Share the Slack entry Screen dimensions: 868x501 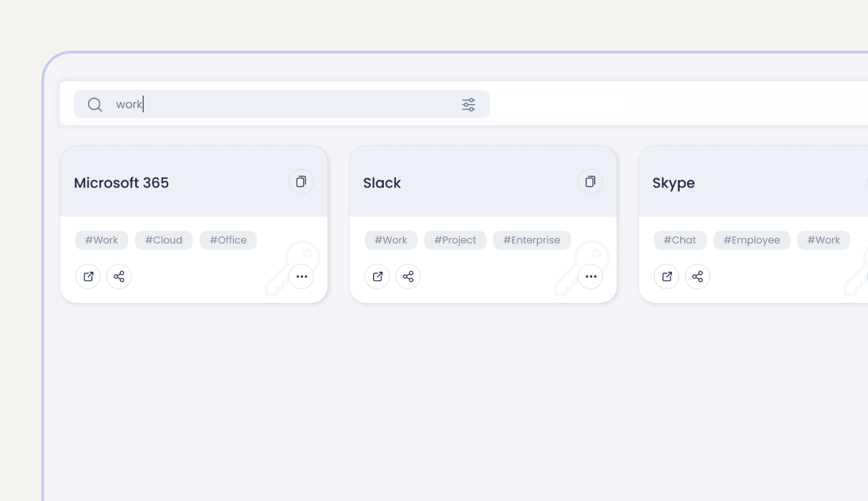pyautogui.click(x=408, y=277)
